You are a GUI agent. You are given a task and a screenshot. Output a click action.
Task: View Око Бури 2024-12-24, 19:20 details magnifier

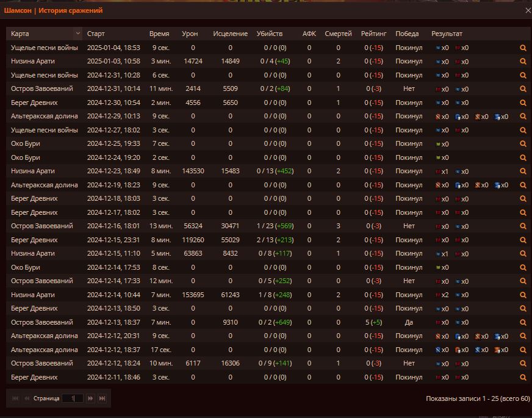(x=523, y=158)
